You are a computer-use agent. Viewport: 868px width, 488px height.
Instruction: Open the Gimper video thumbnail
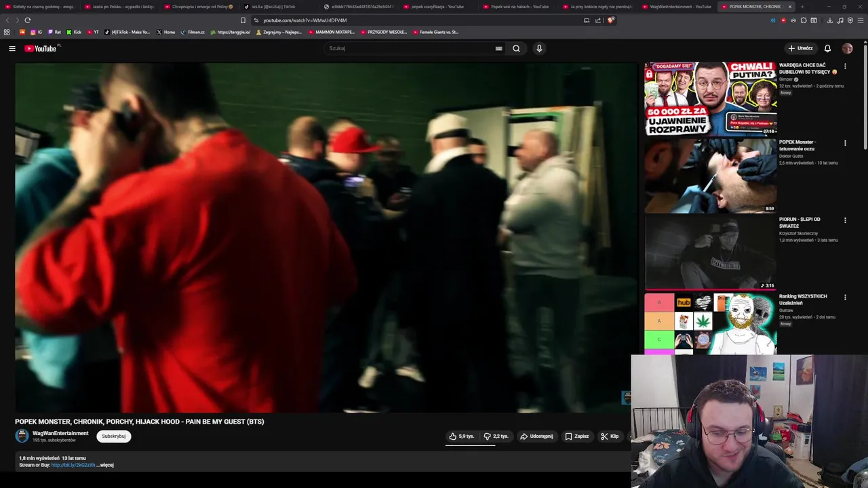(x=710, y=99)
